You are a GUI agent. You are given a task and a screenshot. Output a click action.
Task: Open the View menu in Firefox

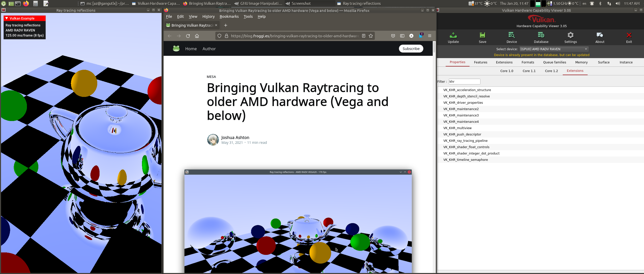[x=193, y=16]
